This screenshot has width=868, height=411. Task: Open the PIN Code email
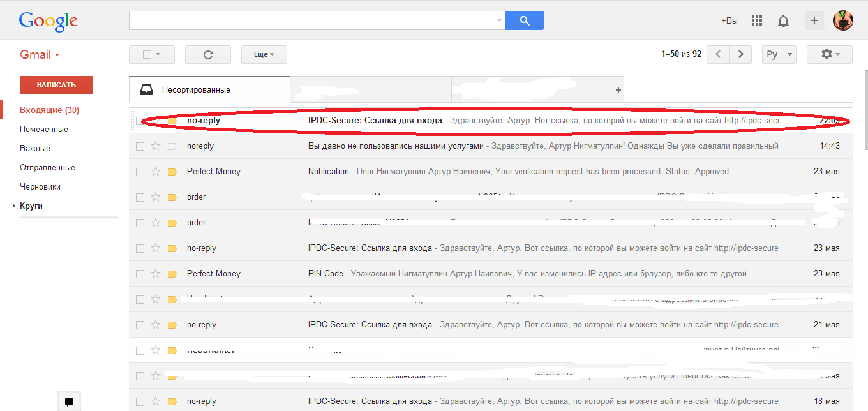tap(490, 274)
